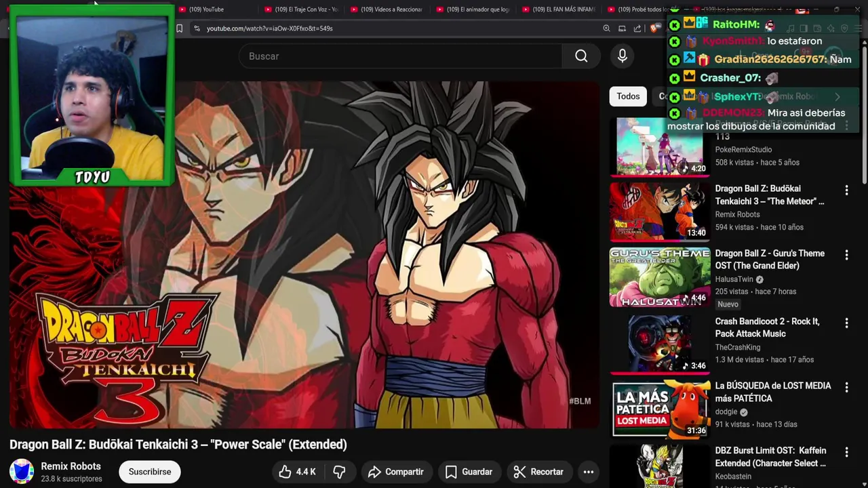
Task: Subscribe with the Suscribirse button
Action: pos(150,472)
